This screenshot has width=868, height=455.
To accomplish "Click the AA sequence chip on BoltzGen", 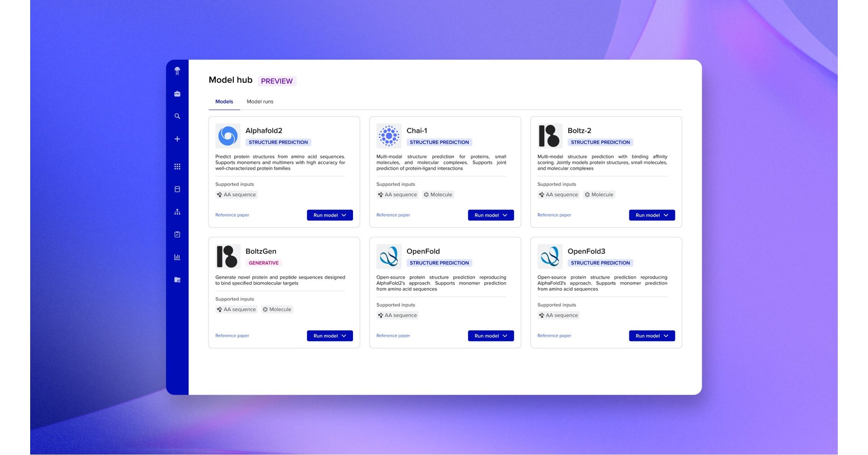I will click(x=236, y=310).
